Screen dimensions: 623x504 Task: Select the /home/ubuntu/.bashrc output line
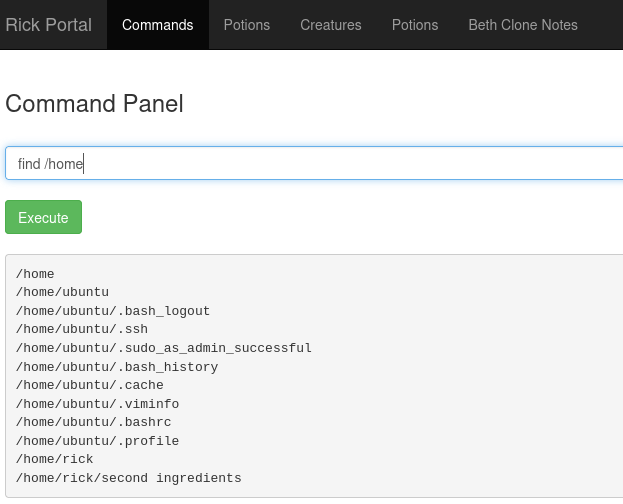pos(93,422)
